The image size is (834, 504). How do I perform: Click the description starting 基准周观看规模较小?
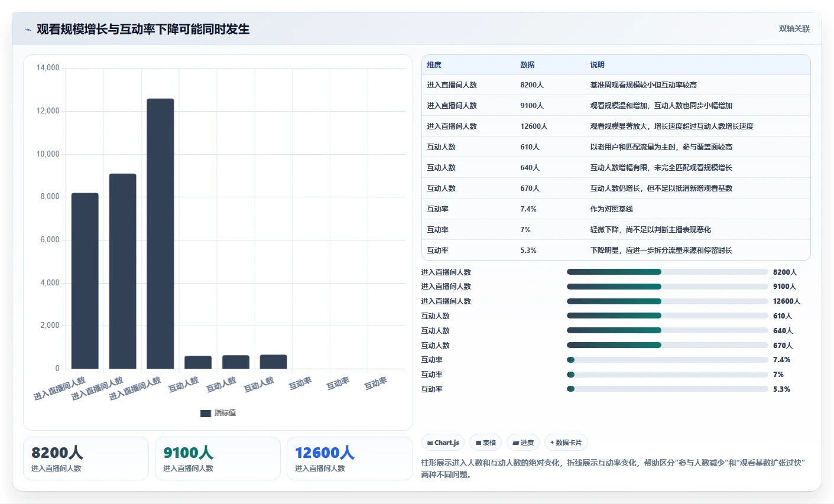[643, 85]
